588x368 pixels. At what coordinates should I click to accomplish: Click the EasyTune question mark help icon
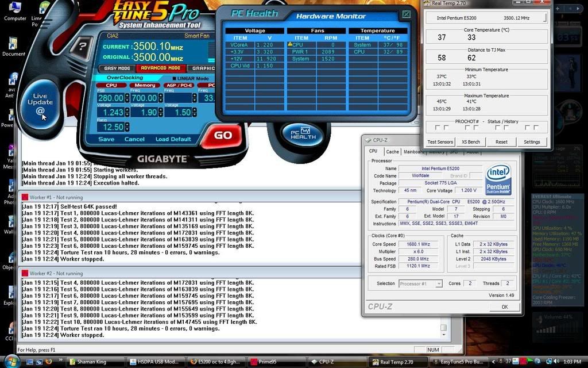tap(83, 47)
